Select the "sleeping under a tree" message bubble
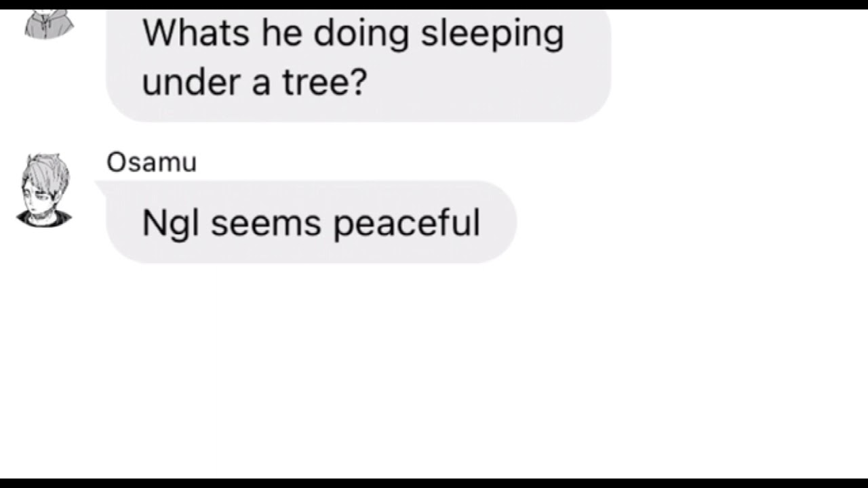The width and height of the screenshot is (868, 488). tap(358, 65)
